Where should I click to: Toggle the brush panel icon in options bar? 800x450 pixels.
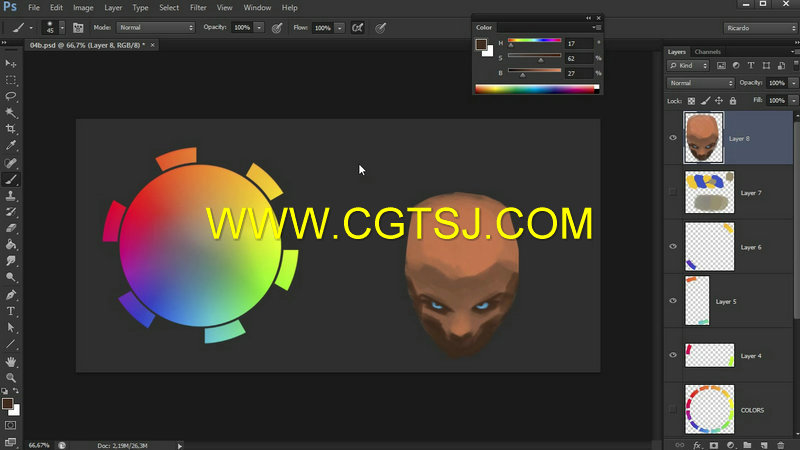point(78,28)
